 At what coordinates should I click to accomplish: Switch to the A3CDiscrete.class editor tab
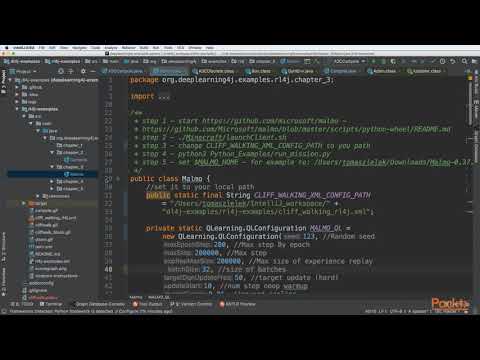point(213,71)
